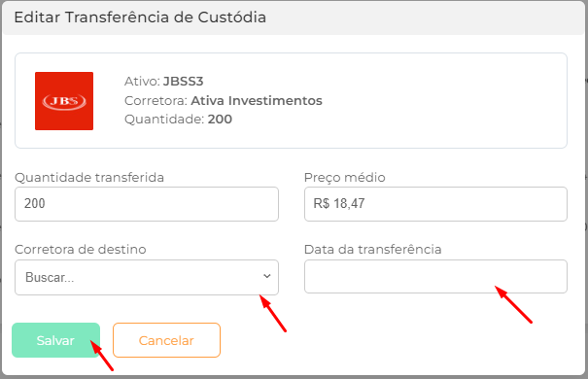Select the JBSS3 ticker text
Image resolution: width=588 pixels, height=379 pixels.
(x=184, y=82)
